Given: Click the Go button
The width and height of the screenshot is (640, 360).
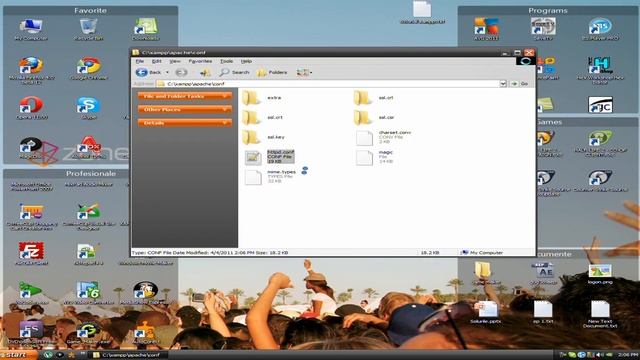Looking at the screenshot, I should coord(520,84).
